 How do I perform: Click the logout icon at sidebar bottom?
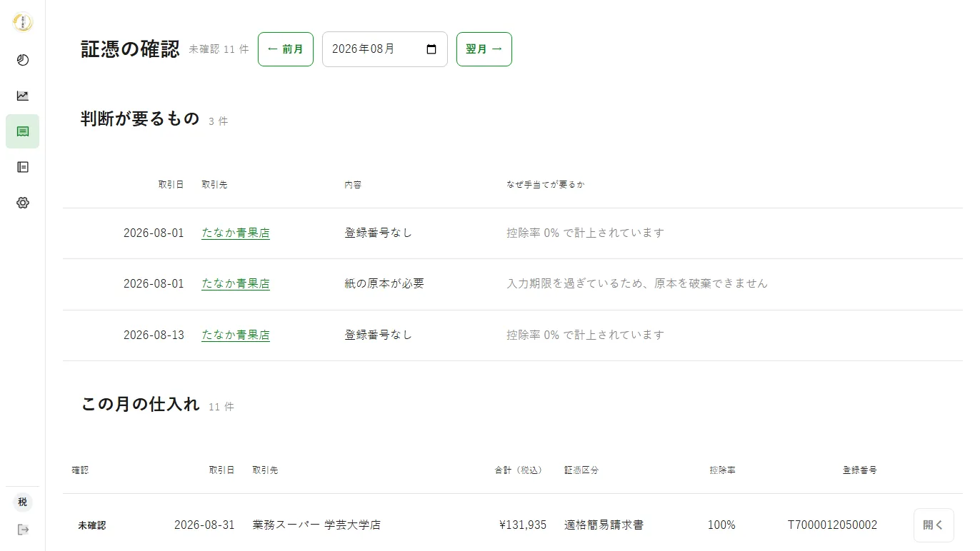[x=23, y=530]
